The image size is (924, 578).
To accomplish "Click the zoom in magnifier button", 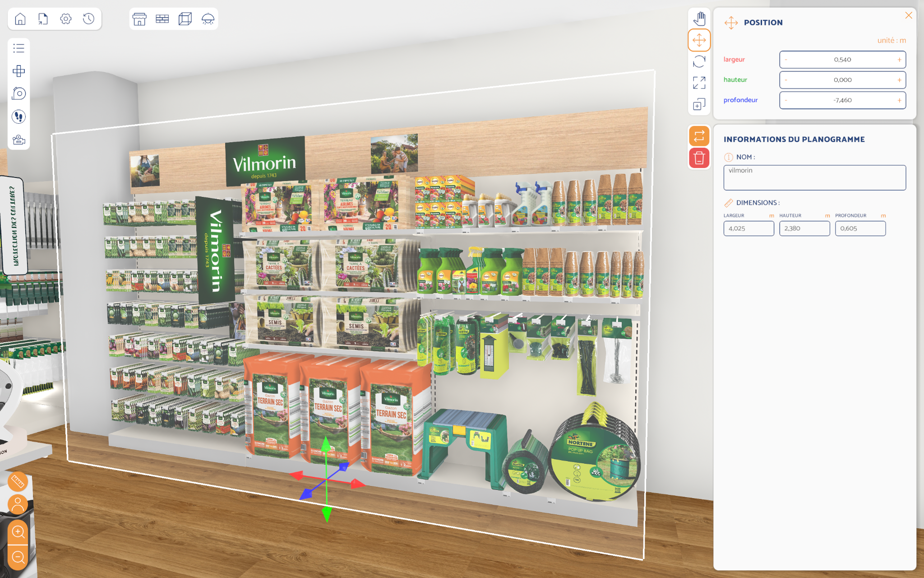I will 18,532.
